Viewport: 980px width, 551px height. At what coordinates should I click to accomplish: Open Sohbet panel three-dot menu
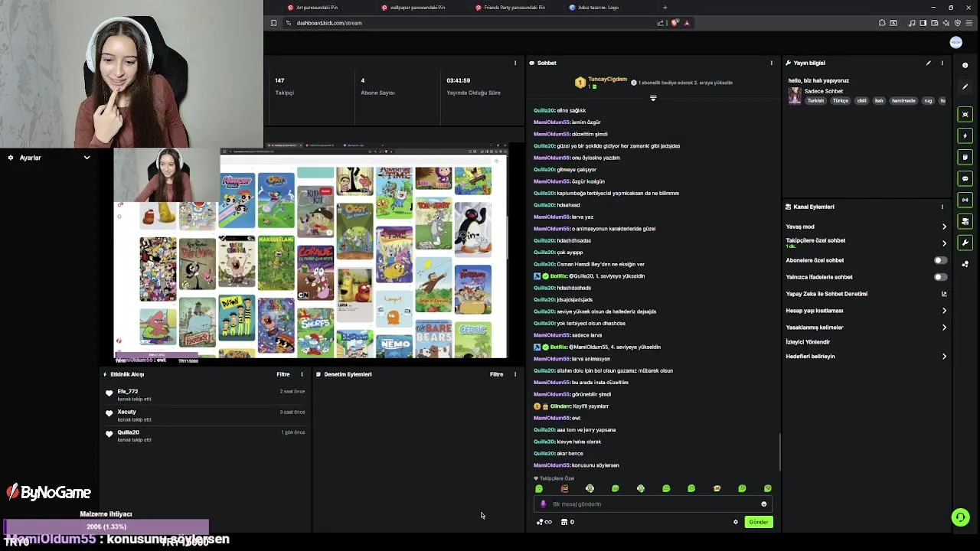click(x=771, y=63)
